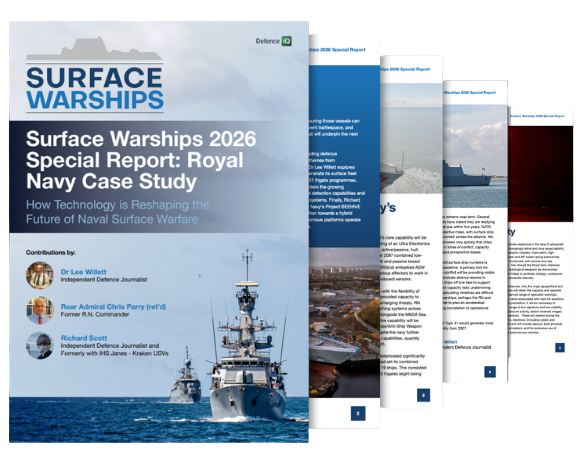Click the Richard Scott contributor name

point(84,338)
